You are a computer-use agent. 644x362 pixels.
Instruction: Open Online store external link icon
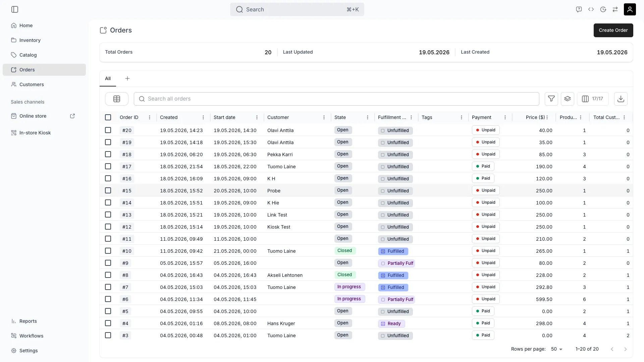click(x=72, y=116)
